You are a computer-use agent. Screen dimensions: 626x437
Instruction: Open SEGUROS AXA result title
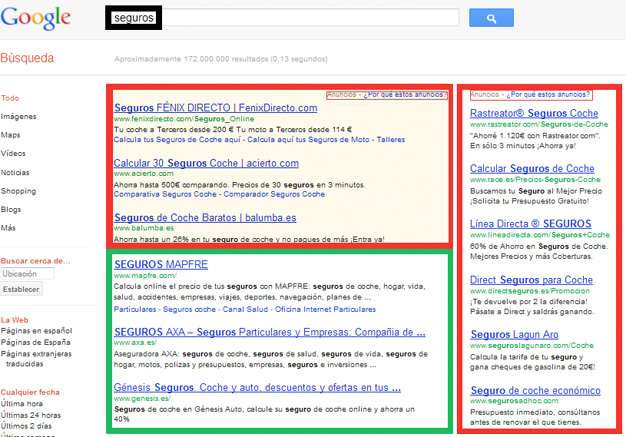269,332
